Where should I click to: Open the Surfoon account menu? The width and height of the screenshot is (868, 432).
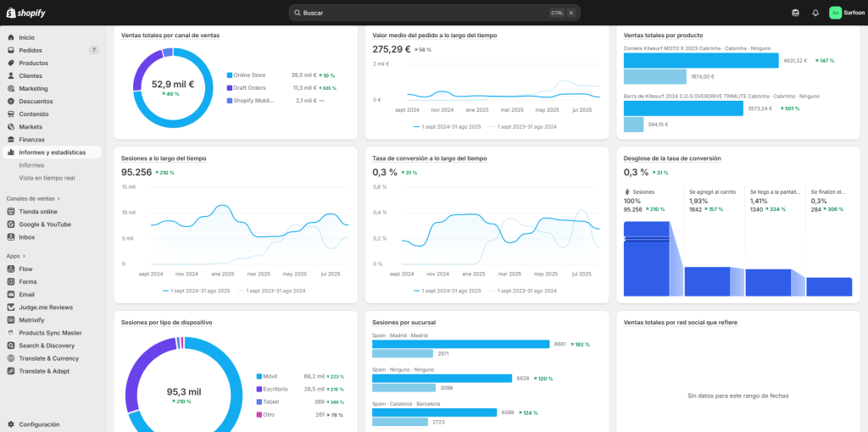point(847,13)
